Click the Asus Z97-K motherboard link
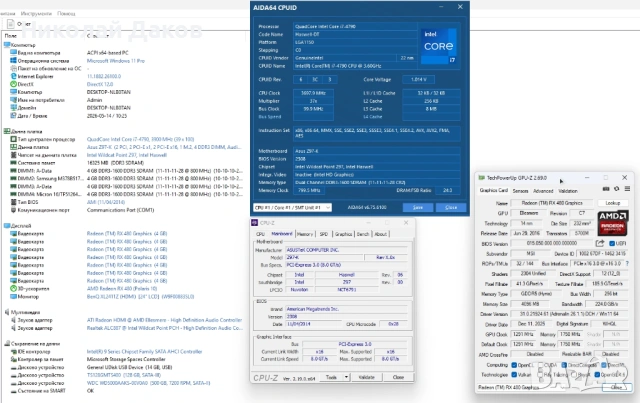Screen dimensions: 640x403 pos(163,147)
